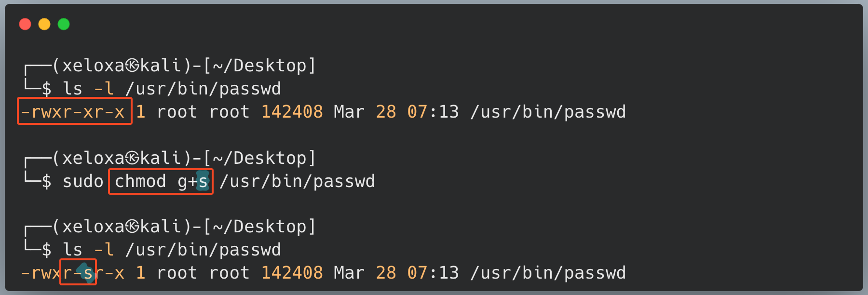Click the boxed chmod g+s command
This screenshot has width=868, height=295.
pyautogui.click(x=161, y=181)
